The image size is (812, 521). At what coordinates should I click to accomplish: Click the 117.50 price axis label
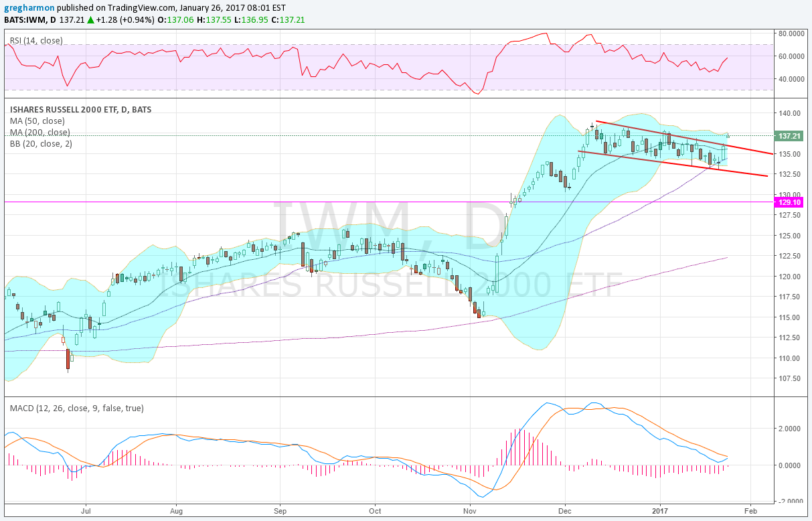(x=791, y=297)
